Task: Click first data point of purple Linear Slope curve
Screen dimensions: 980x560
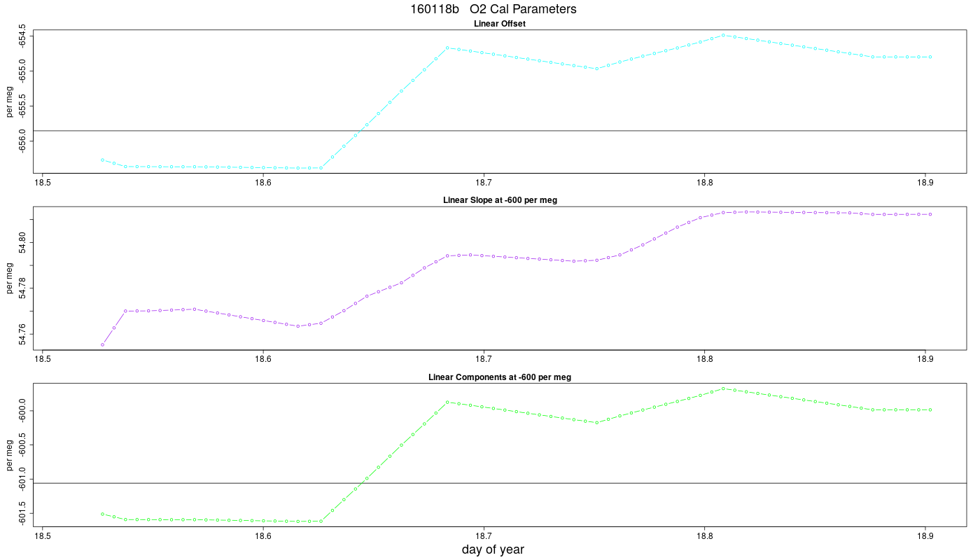Action: [x=102, y=344]
